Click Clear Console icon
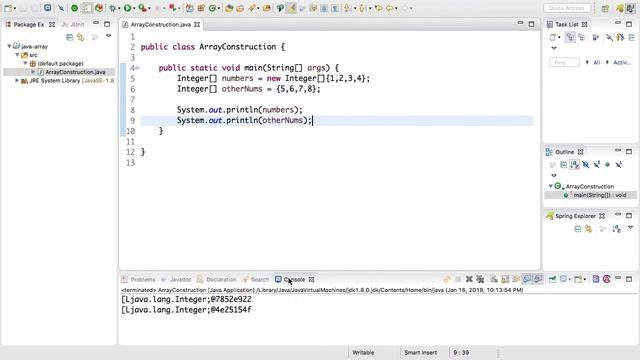640x360 pixels. pos(494,279)
